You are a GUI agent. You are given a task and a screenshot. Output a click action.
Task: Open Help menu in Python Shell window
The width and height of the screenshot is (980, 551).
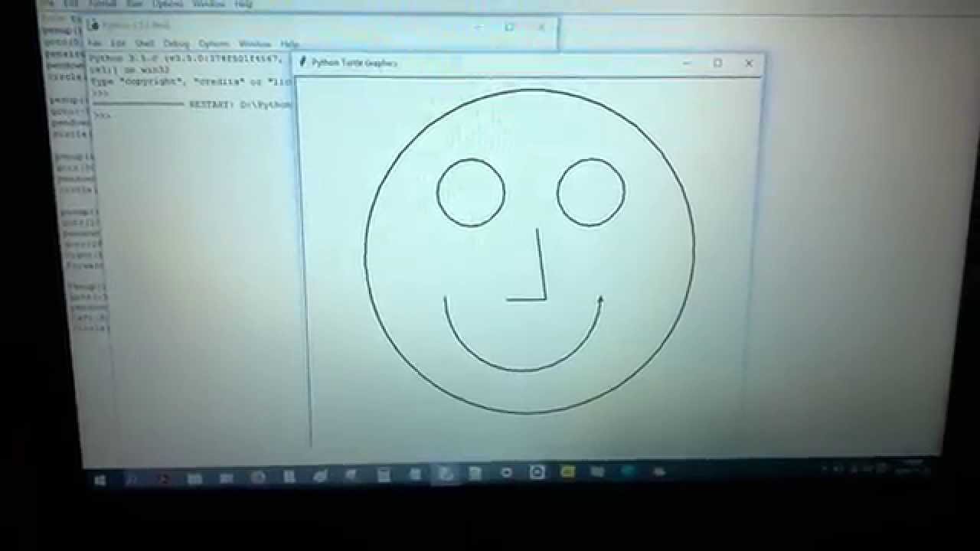pos(289,44)
